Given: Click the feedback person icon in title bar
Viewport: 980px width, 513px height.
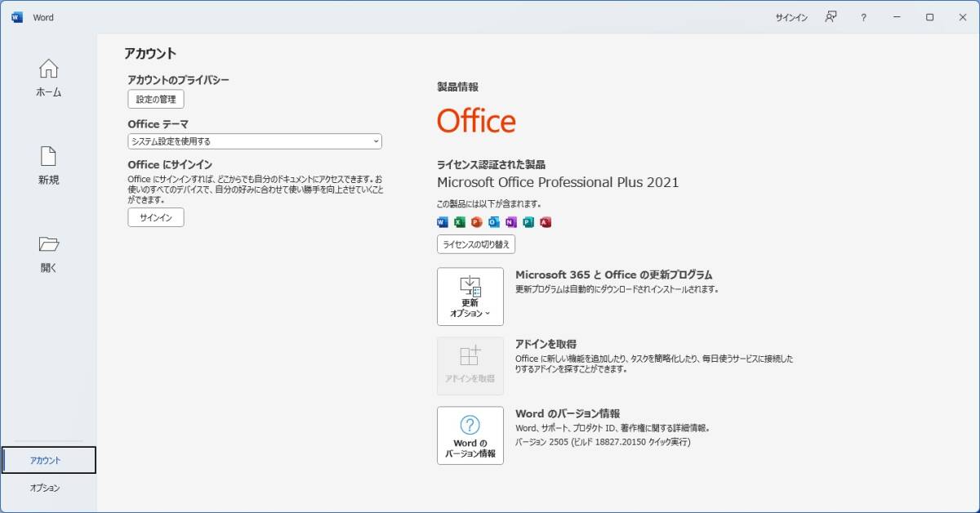Looking at the screenshot, I should (831, 17).
